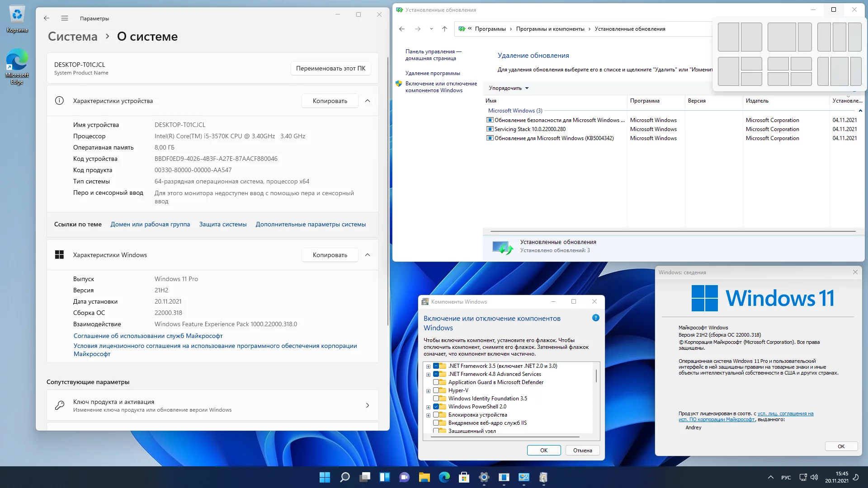Expand Блокировка устройства component tree
Screen dimensions: 868x488
point(429,415)
